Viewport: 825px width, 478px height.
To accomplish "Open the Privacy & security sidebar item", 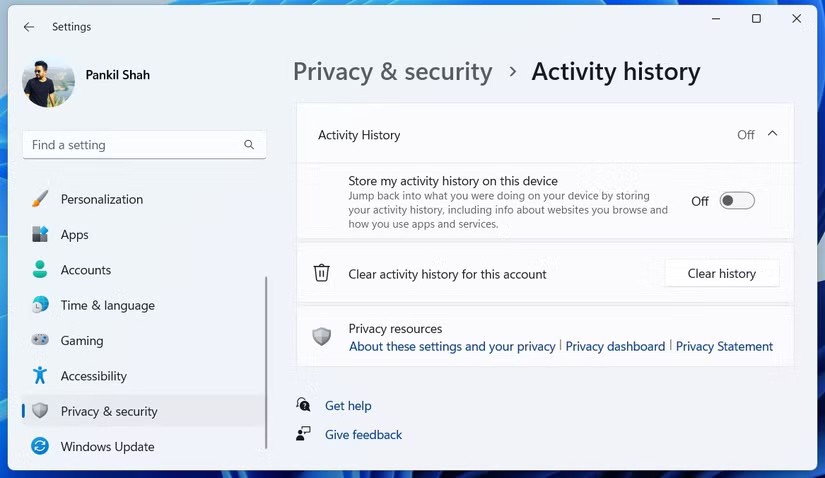I will pos(109,411).
